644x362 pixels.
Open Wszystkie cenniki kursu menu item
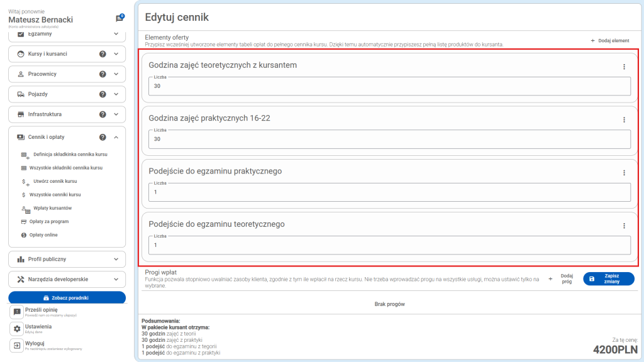point(55,195)
